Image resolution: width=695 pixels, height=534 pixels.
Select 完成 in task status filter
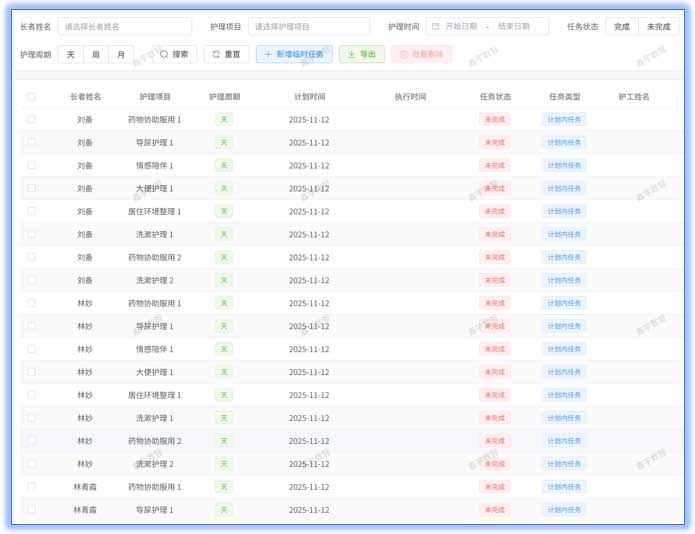tap(622, 27)
